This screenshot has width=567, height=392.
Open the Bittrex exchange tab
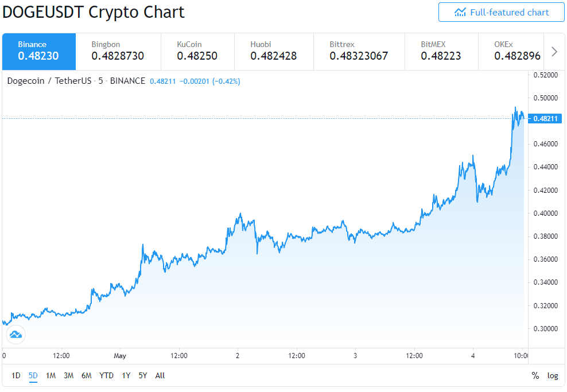coord(359,52)
